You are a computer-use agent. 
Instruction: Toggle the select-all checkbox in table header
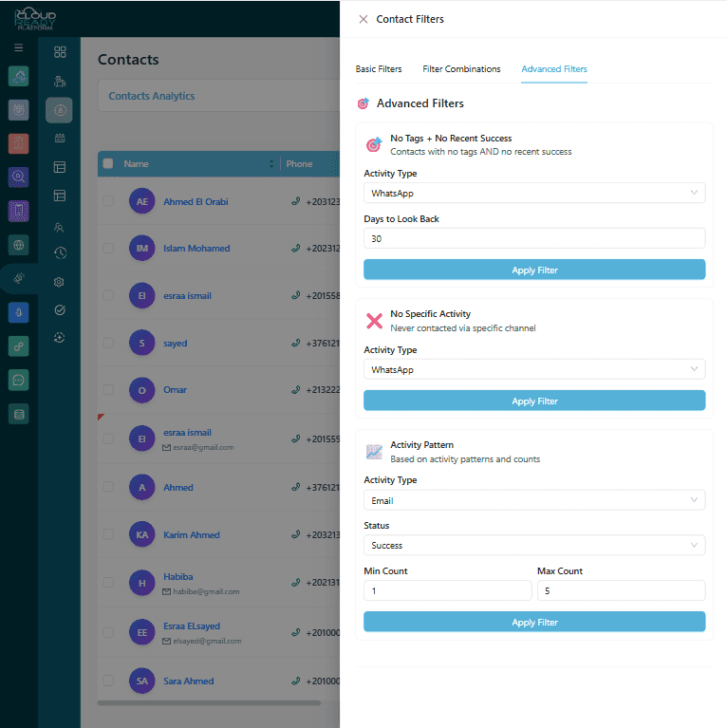(x=108, y=163)
